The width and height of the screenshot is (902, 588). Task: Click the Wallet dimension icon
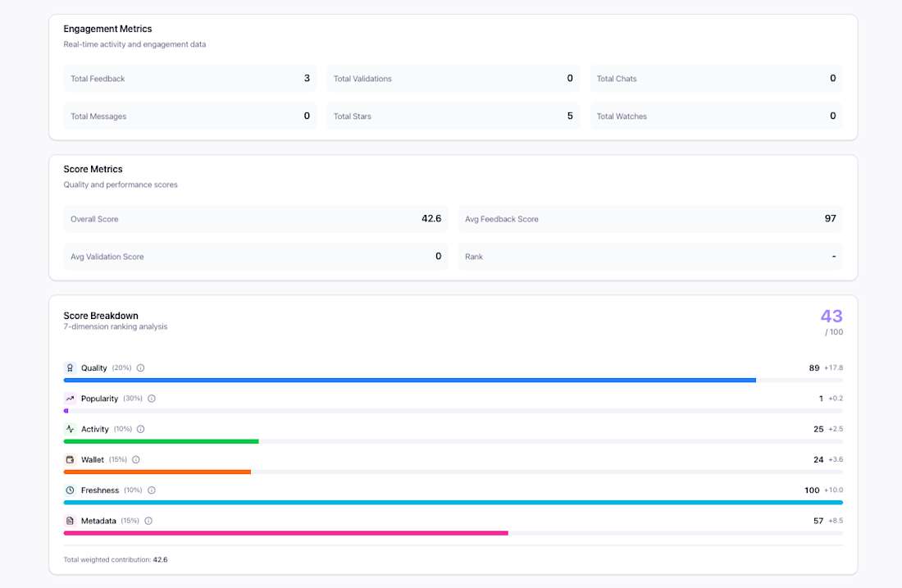[x=69, y=459]
